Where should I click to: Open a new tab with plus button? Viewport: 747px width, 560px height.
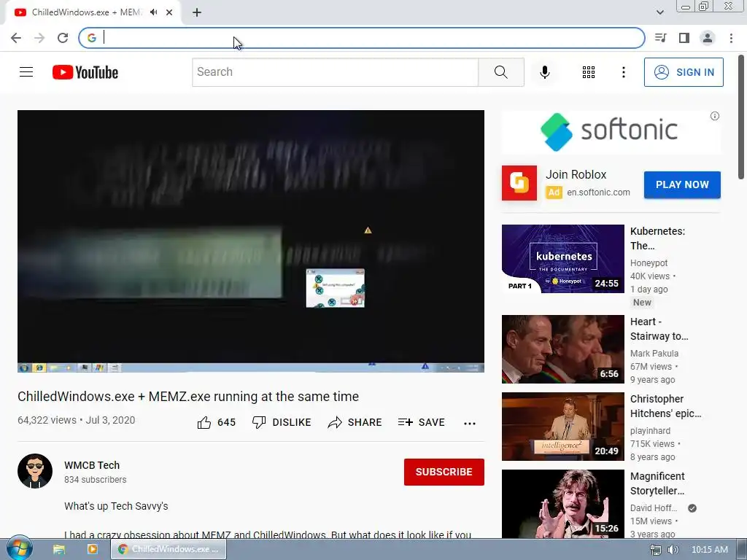pyautogui.click(x=197, y=12)
